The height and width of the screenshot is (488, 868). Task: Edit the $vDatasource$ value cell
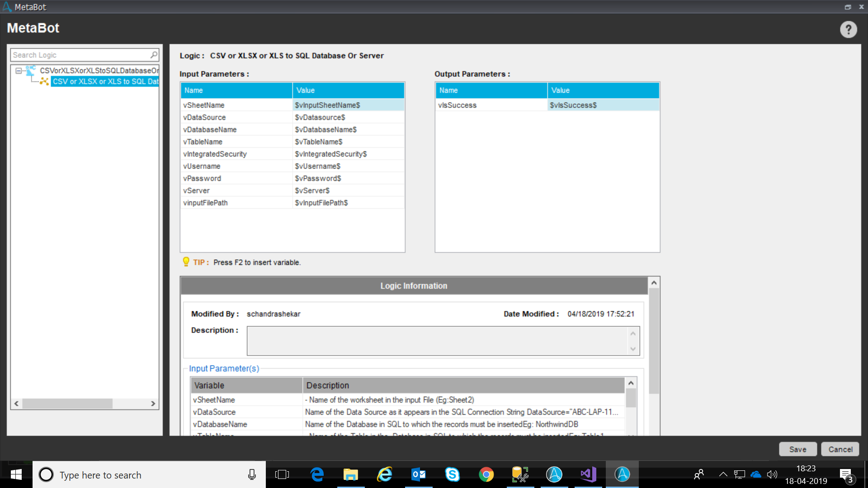point(348,117)
